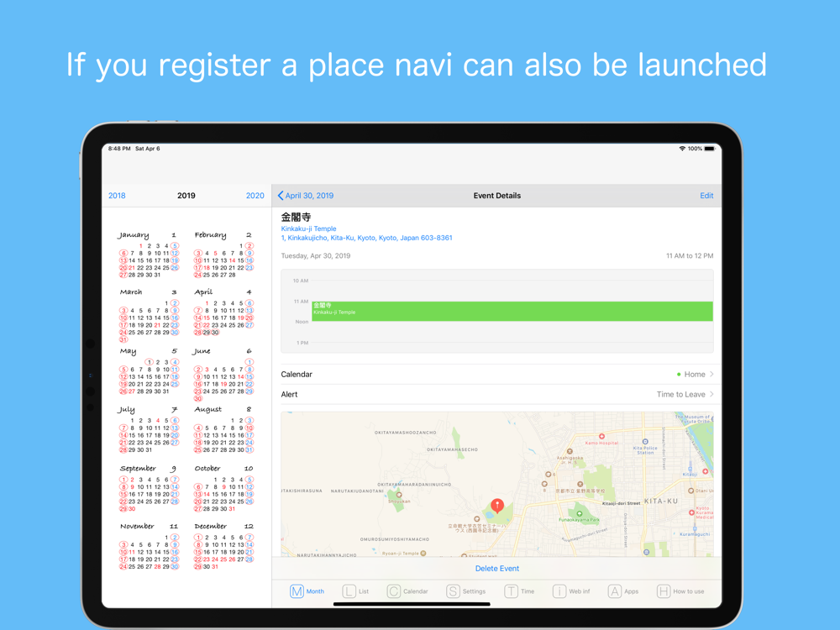This screenshot has height=630, width=840.
Task: Select the May month heading
Action: point(128,351)
